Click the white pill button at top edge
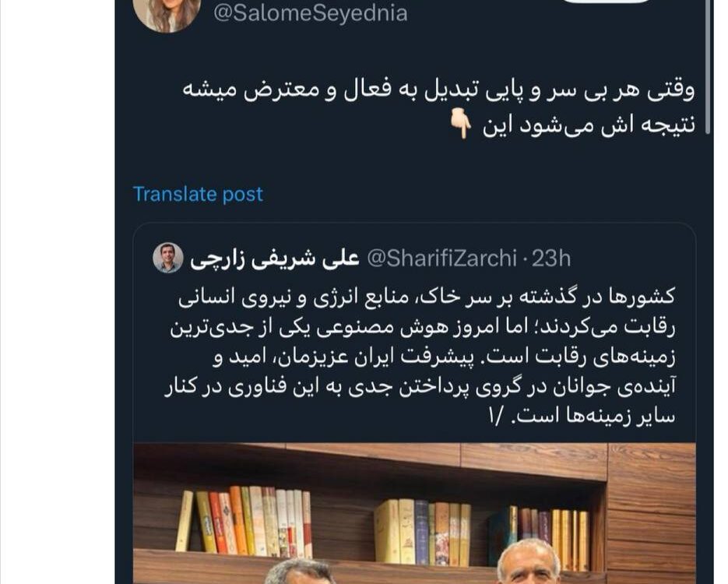The image size is (728, 584). 606,2
